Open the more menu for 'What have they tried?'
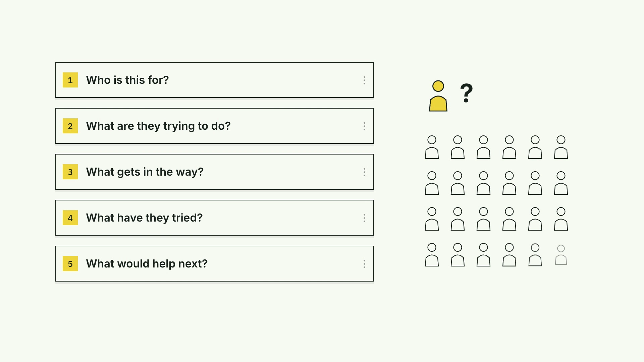Screen dimensions: 644x362 pos(364,218)
